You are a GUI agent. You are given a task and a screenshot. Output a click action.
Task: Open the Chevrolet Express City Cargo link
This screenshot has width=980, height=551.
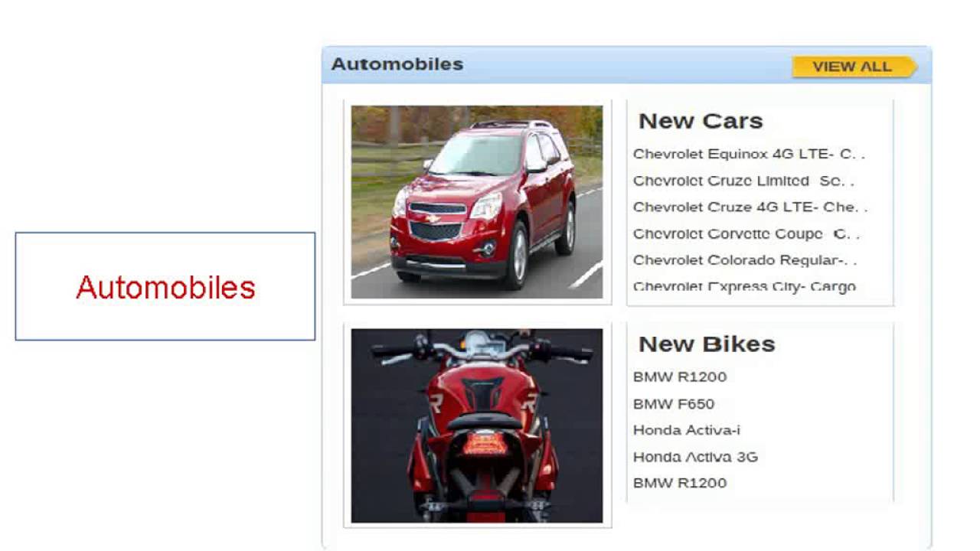[x=744, y=286]
